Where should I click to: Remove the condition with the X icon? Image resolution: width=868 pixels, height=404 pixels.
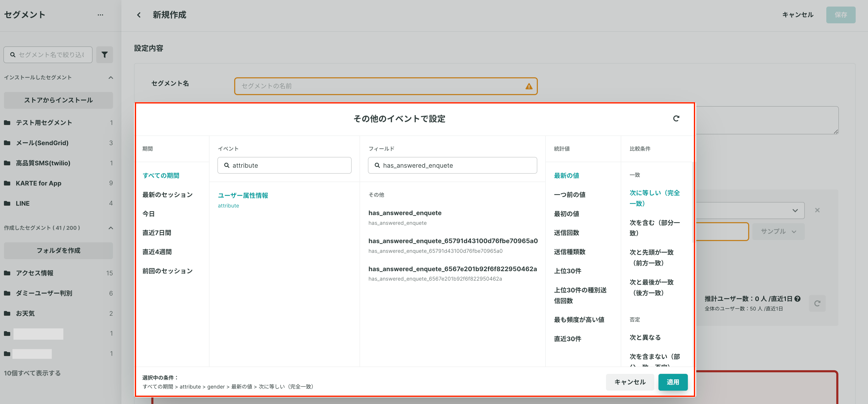pos(817,210)
